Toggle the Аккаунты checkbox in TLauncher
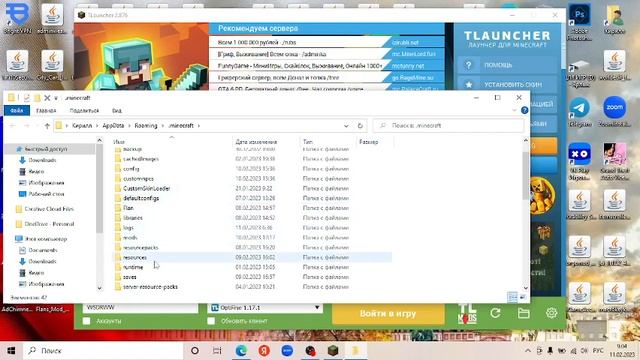This screenshot has height=360, width=640. (x=87, y=321)
